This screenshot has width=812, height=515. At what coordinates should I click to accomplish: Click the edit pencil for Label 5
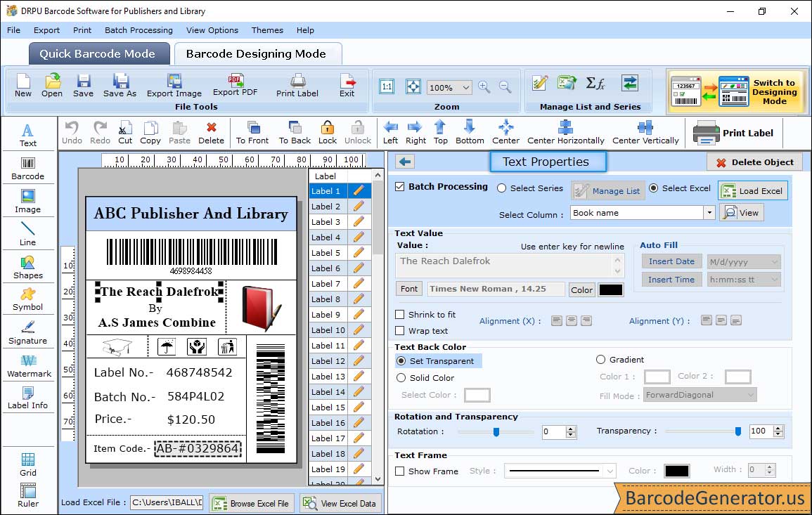(x=359, y=253)
